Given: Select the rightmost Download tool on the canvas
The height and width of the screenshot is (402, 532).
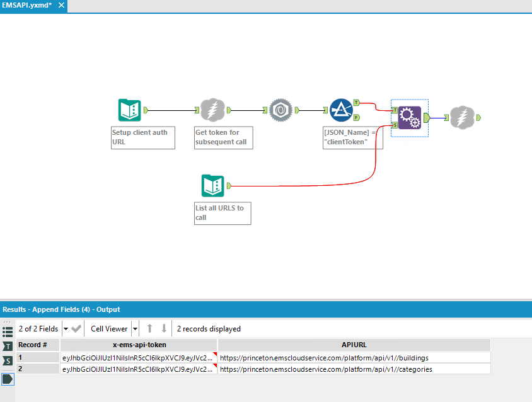Looking at the screenshot, I should [x=462, y=117].
